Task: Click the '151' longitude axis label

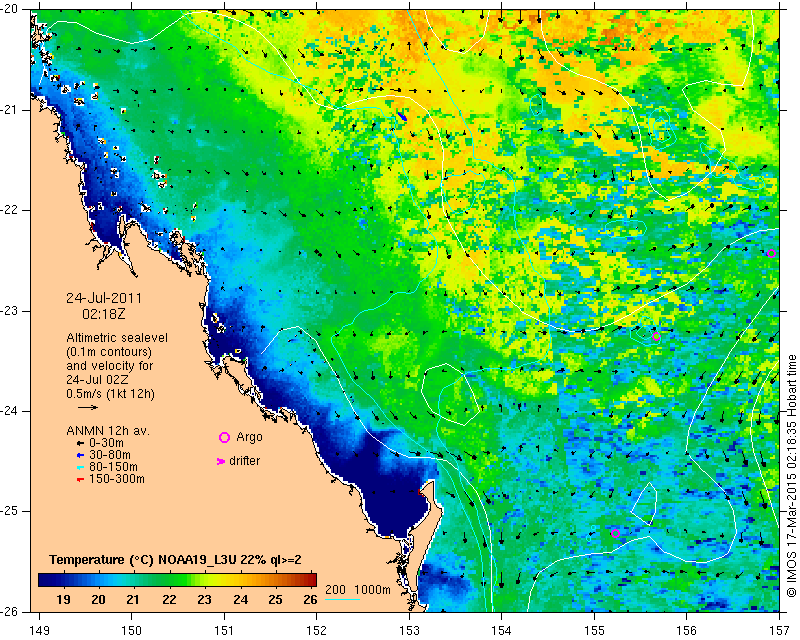Action: pyautogui.click(x=224, y=631)
